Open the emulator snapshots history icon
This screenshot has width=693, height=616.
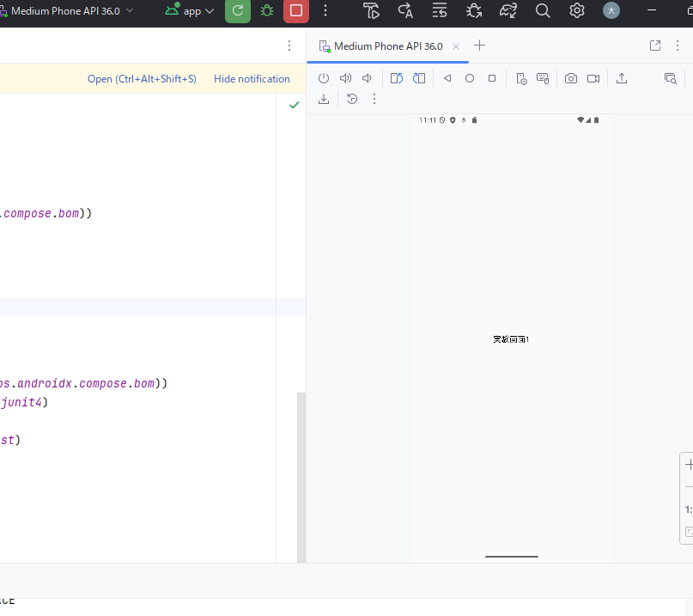352,99
